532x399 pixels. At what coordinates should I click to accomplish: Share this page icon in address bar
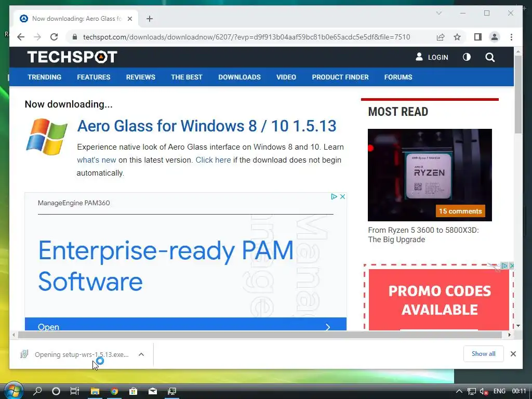click(x=441, y=37)
